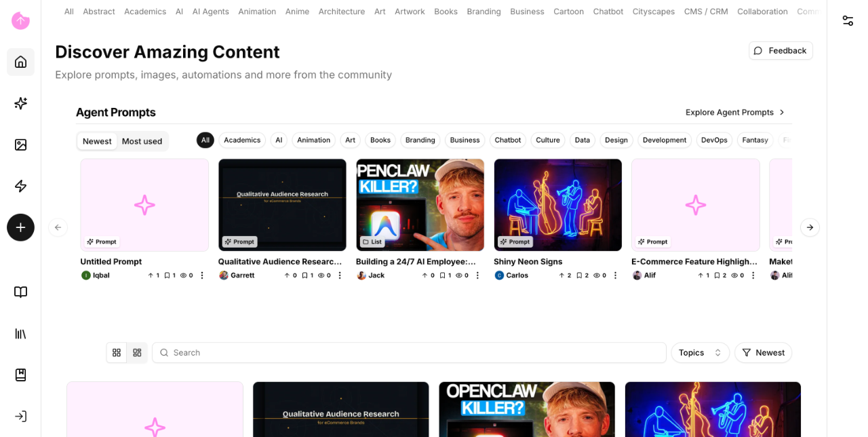The height and width of the screenshot is (437, 868).
Task: Open the open-book icon in sidebar
Action: click(20, 292)
